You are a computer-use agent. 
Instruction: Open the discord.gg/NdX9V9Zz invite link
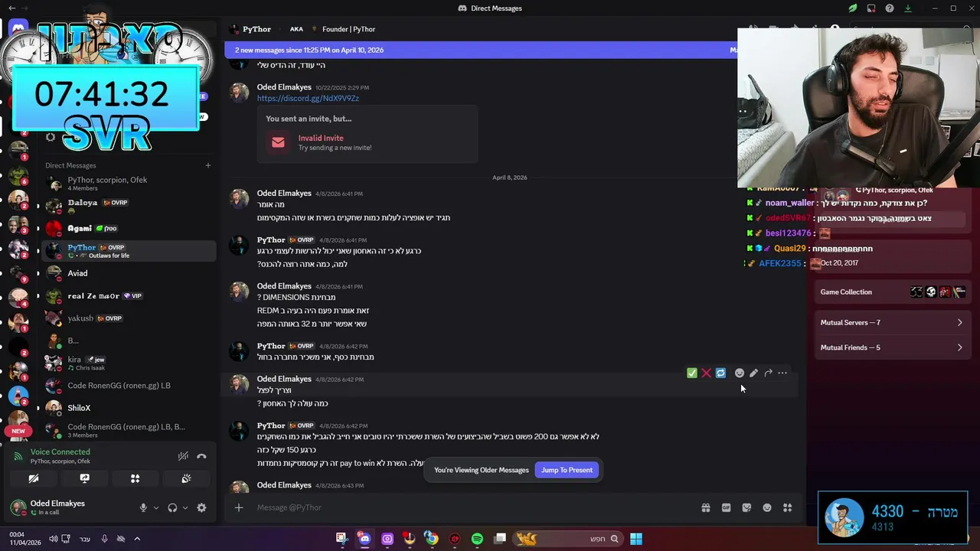tap(308, 98)
